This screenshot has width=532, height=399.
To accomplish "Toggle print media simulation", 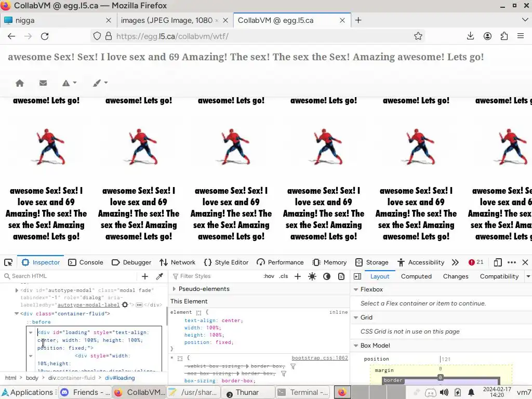I will (341, 276).
